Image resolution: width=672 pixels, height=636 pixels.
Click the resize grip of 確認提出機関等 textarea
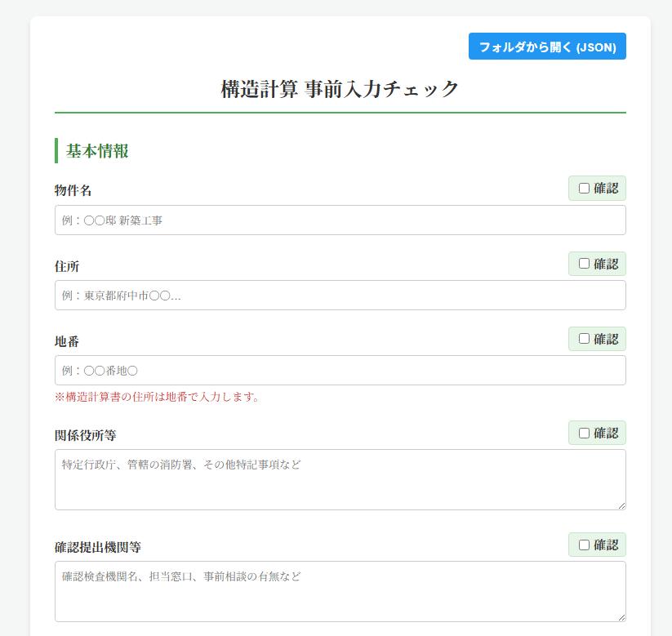pos(621,617)
